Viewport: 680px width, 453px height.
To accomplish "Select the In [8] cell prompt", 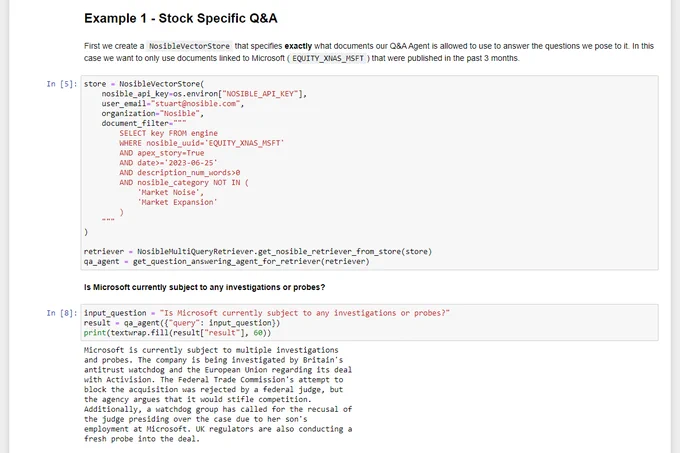I will click(62, 313).
